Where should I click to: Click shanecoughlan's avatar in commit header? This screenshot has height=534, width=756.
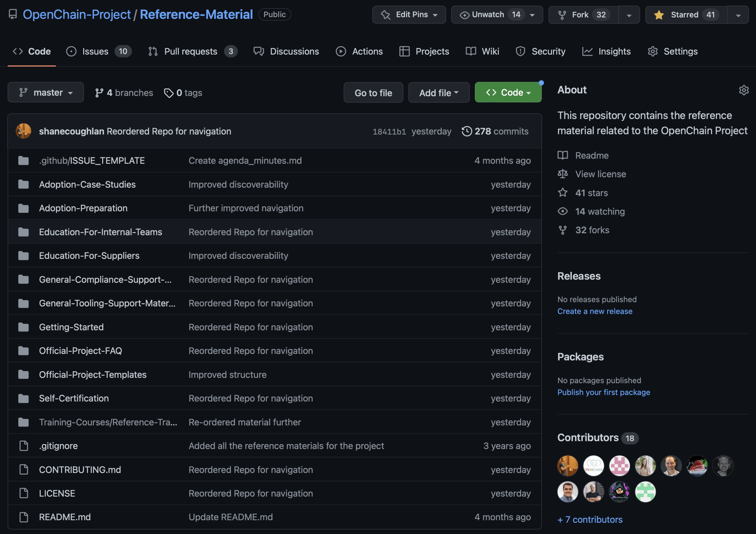click(x=23, y=131)
